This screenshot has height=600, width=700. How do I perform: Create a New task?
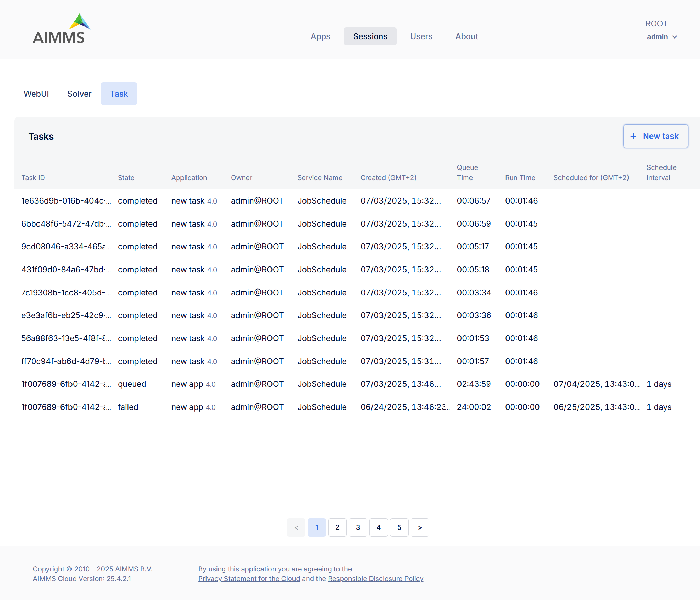656,136
